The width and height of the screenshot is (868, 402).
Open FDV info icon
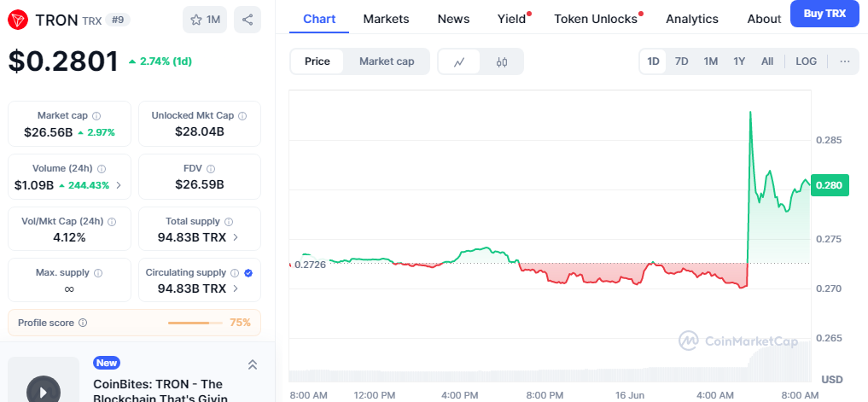click(x=211, y=169)
